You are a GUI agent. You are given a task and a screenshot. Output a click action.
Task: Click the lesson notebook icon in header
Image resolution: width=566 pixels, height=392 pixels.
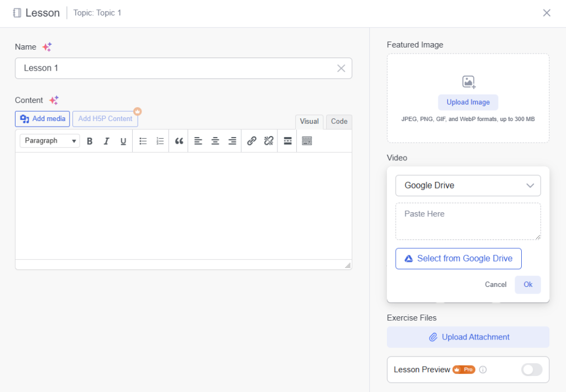click(x=17, y=13)
